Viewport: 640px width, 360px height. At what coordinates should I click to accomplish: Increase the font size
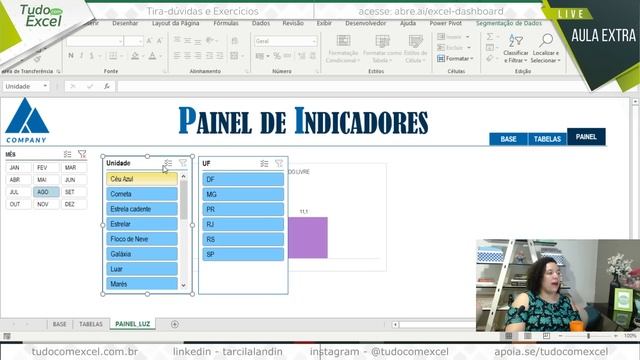pos(149,41)
